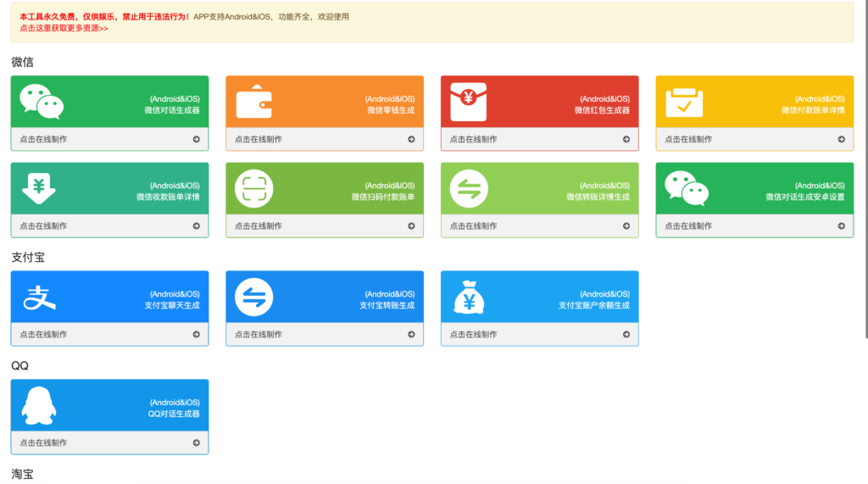Viewport: 868px width, 484px height.
Task: Click the transfer arrows icon on 支付宝转账生成
Action: coord(254,297)
